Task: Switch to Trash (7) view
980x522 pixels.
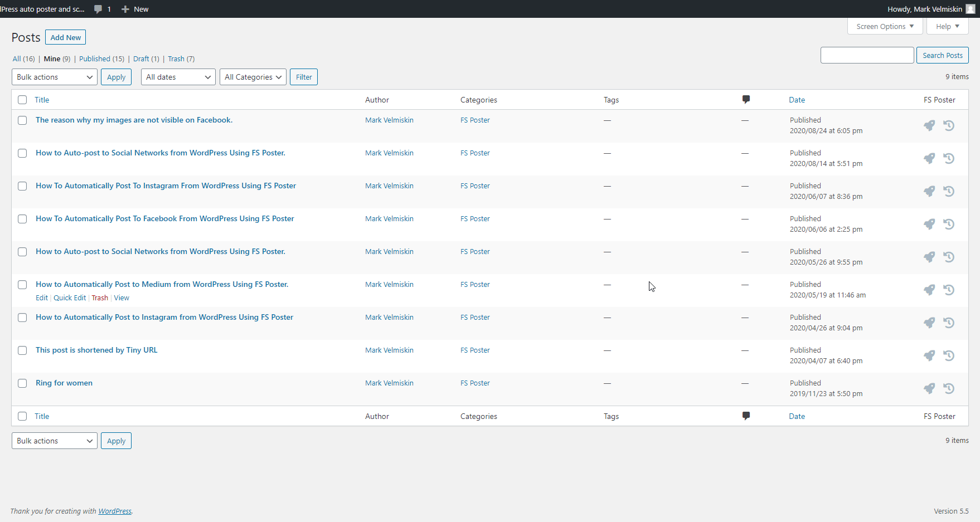Action: point(181,58)
